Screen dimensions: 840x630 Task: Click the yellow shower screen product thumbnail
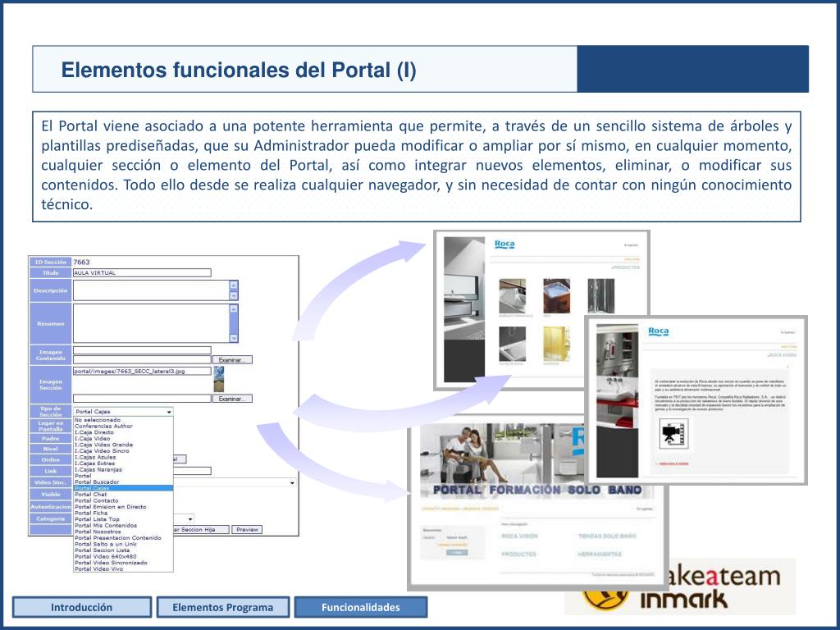[556, 344]
